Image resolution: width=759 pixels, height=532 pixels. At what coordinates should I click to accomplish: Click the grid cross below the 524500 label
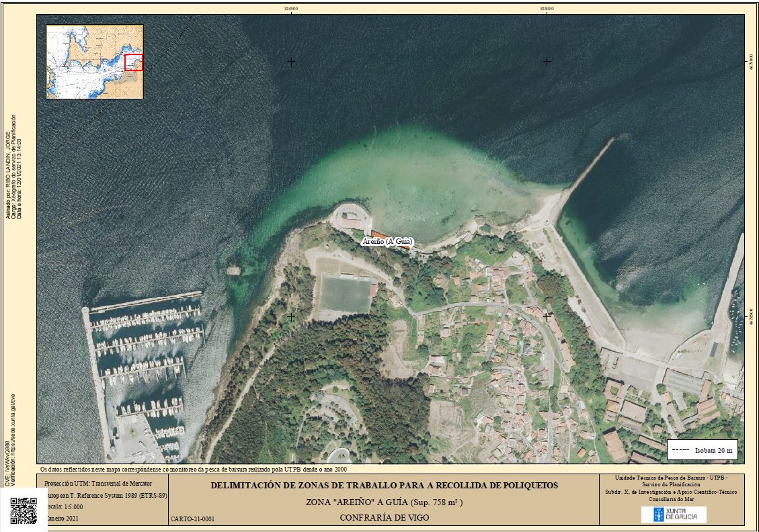[291, 62]
